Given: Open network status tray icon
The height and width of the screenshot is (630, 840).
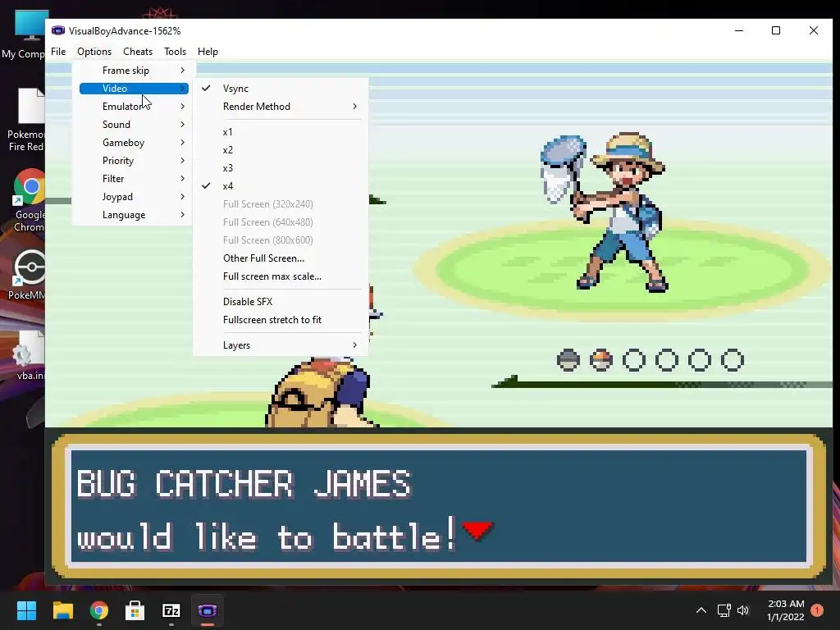Looking at the screenshot, I should (x=724, y=610).
